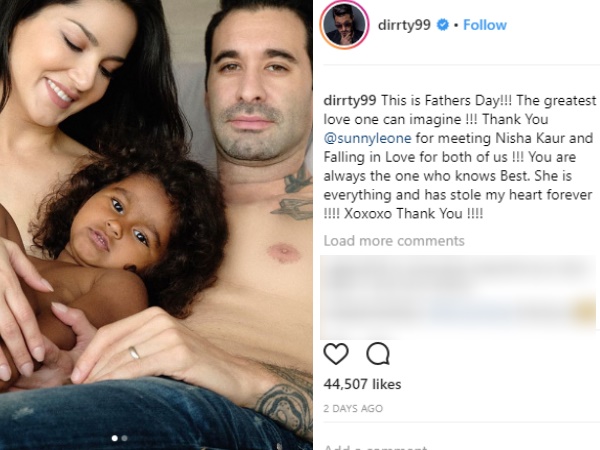Select the 'This is Fathers Day' caption text
Viewport: 600px width, 450px height.
tap(440, 101)
